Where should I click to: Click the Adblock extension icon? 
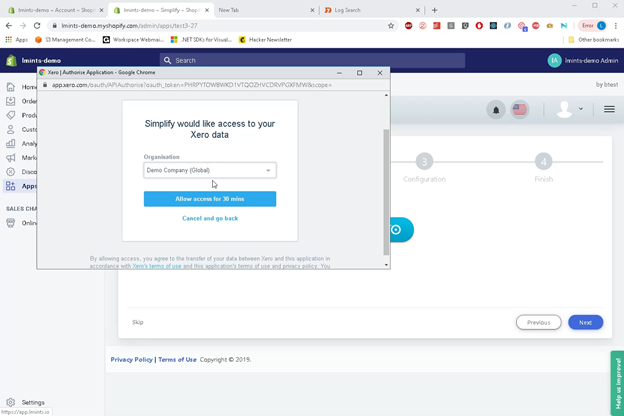coord(409,25)
